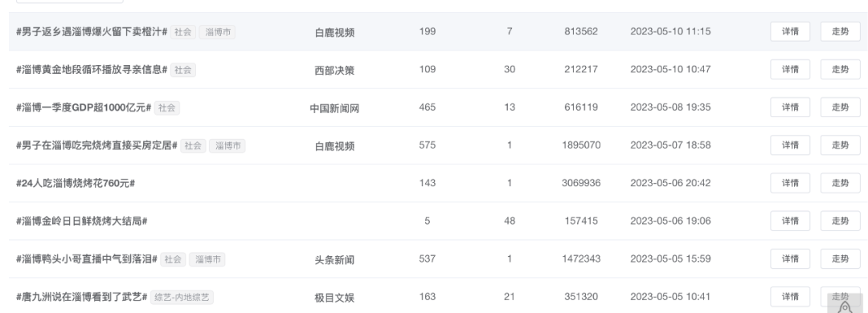Open topic #24人吃淄博烧烤花760元#
The image size is (868, 313).
tap(76, 183)
